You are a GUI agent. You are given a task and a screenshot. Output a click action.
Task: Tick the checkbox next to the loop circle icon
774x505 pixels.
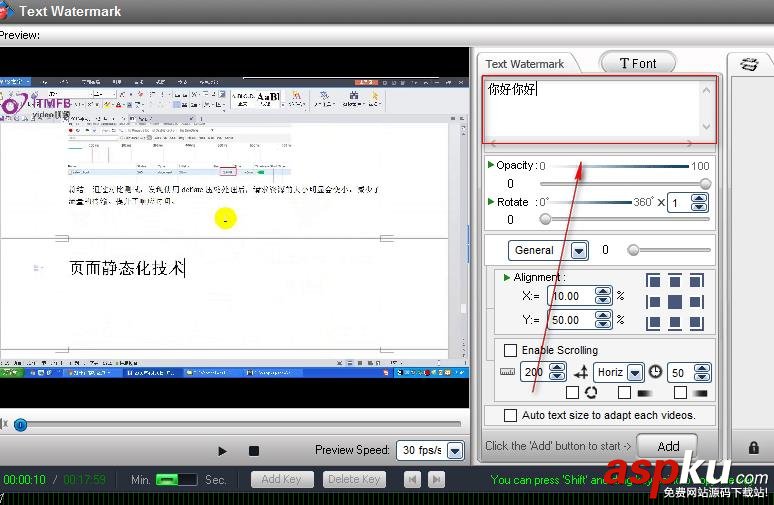click(572, 392)
